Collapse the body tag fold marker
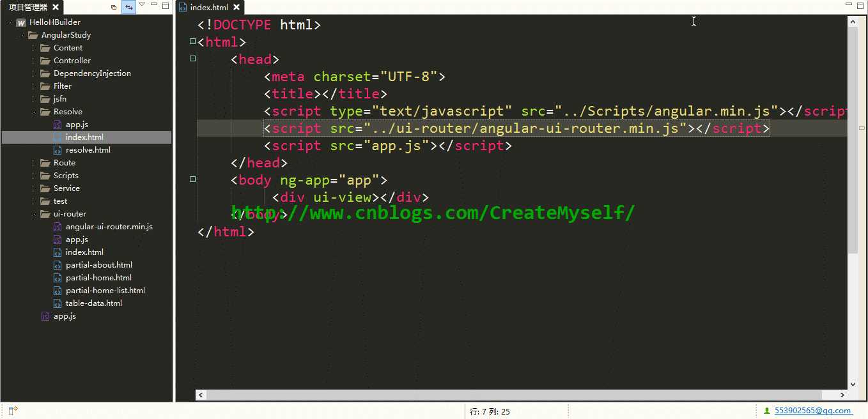This screenshot has height=419, width=868. pyautogui.click(x=192, y=179)
